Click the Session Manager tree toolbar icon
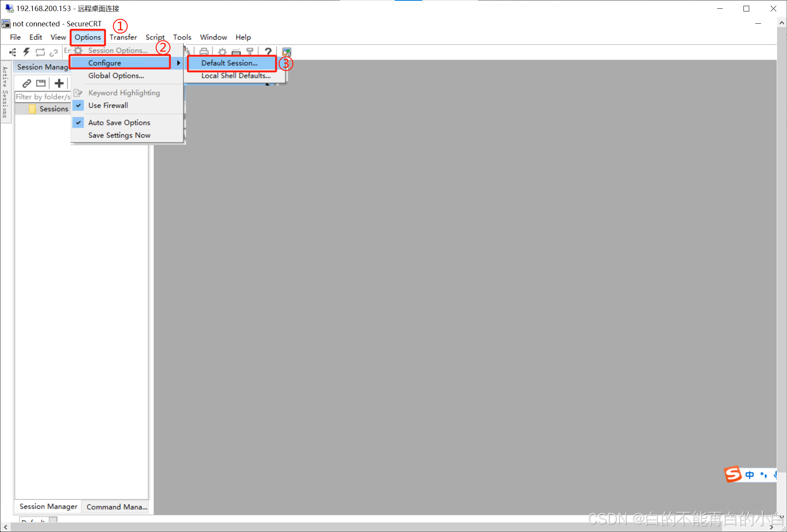The width and height of the screenshot is (787, 532). 13,52
